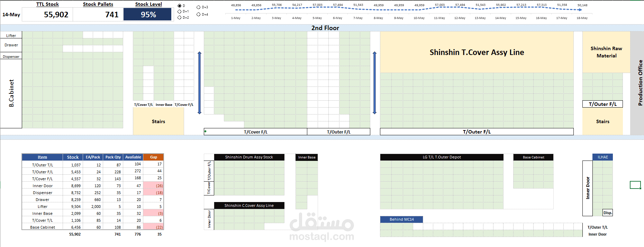Image resolution: width=644 pixels, height=247 pixels.
Task: Click the Disp. box under ILHAE
Action: click(x=608, y=213)
